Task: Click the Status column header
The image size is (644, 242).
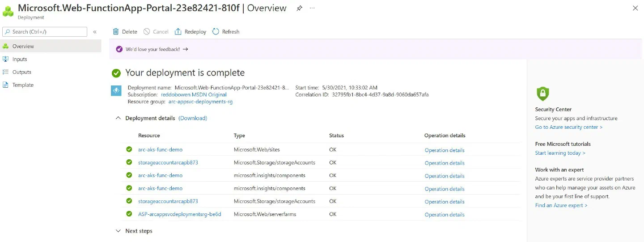Action: point(336,136)
